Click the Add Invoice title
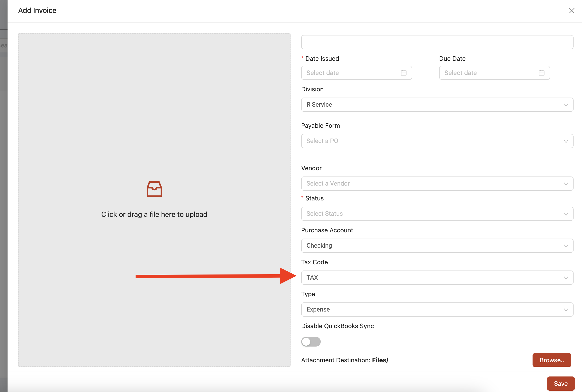582x392 pixels. 37,10
